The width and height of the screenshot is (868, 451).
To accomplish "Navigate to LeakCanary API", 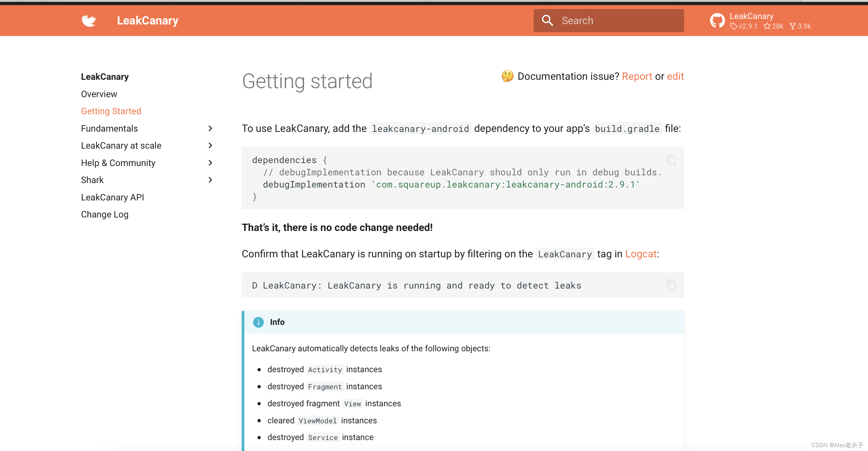I will 112,197.
